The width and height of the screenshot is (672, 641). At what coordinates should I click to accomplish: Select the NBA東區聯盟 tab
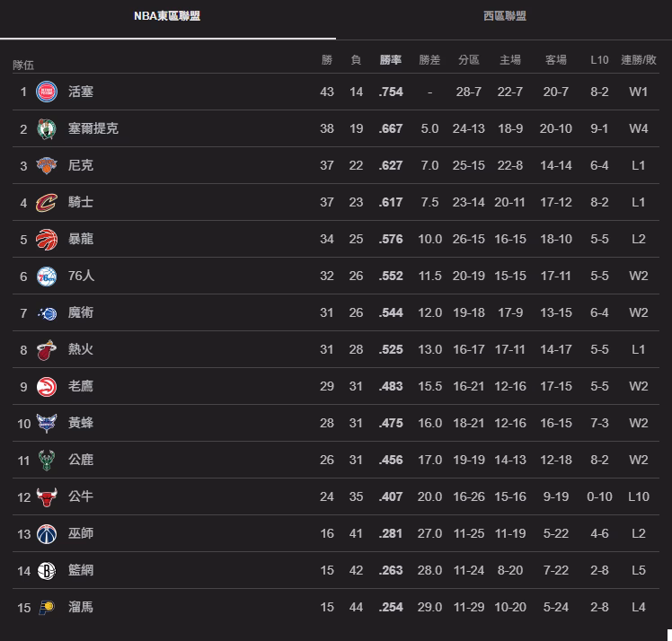click(167, 16)
